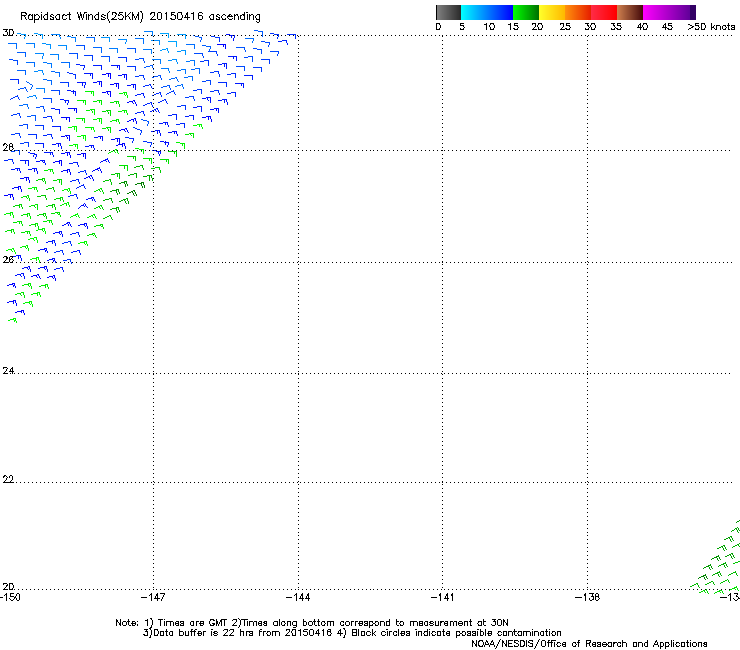Click the latitude label 20
740x650 pixels.
coord(8,586)
